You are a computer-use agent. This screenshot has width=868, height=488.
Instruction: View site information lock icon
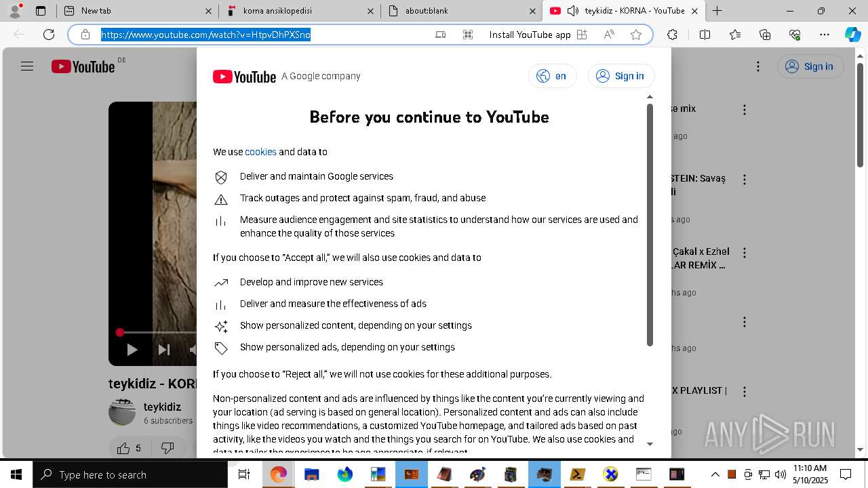85,35
